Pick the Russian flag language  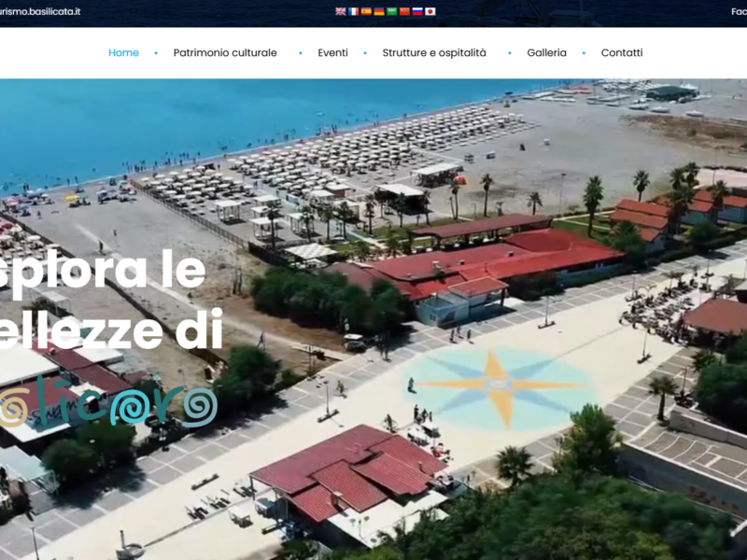[x=417, y=11]
